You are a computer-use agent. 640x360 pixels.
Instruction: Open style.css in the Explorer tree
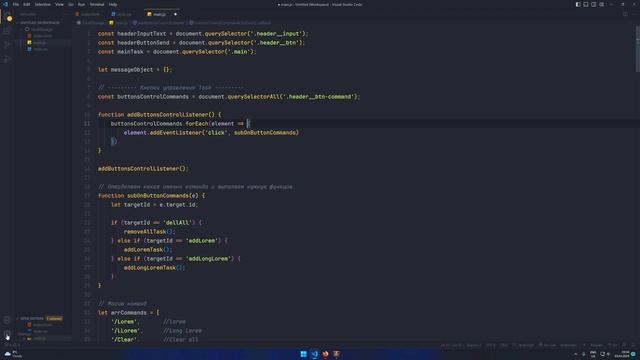[40, 49]
